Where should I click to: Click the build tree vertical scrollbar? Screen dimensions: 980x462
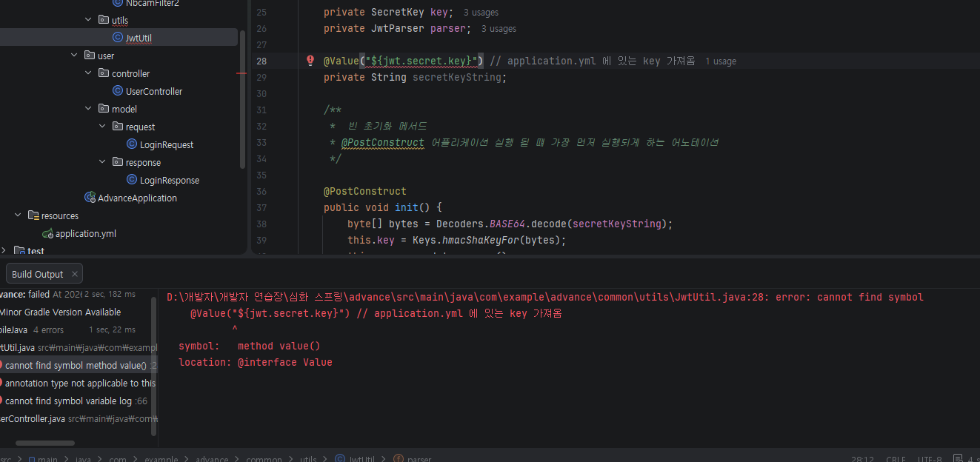(154, 366)
